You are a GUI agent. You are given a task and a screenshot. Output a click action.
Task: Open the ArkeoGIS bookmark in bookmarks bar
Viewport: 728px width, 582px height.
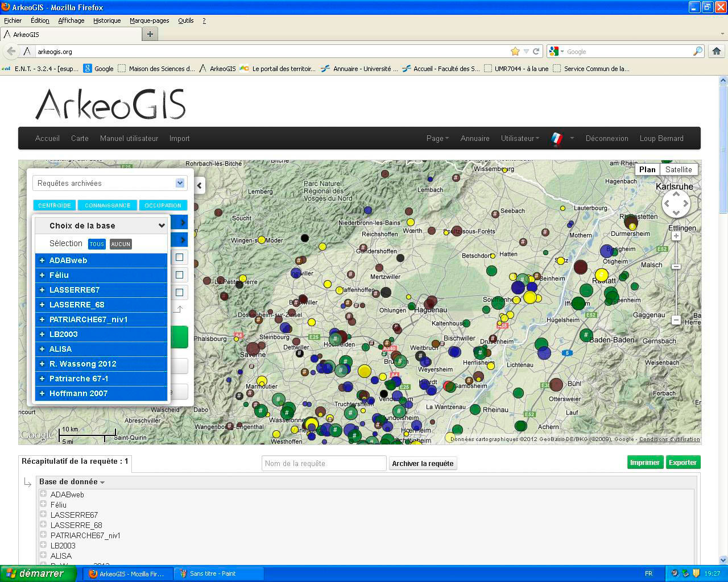click(217, 69)
